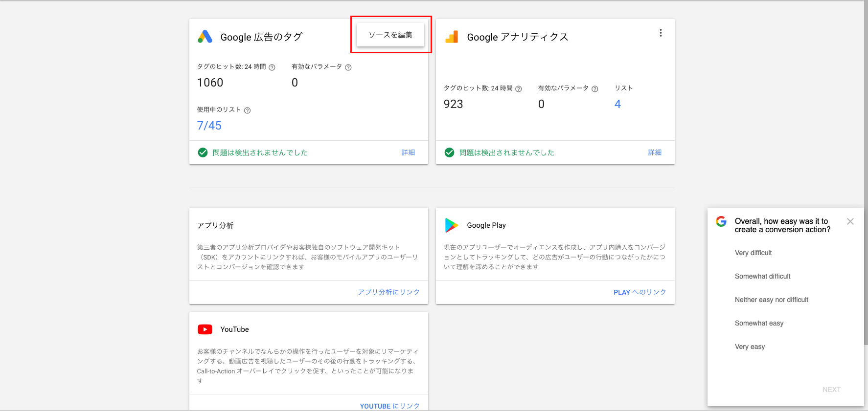
Task: Choose 'Neither easy nor difficult' survey answer
Action: tap(771, 300)
